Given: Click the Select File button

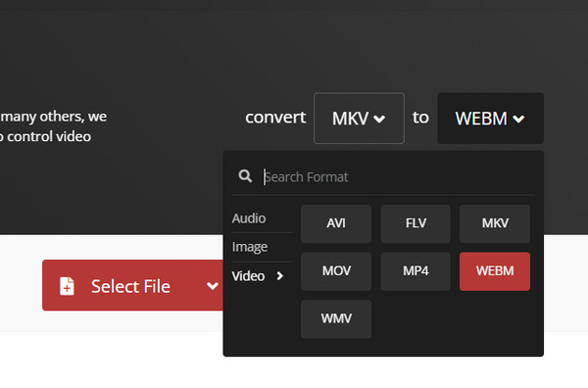Looking at the screenshot, I should [x=132, y=285].
